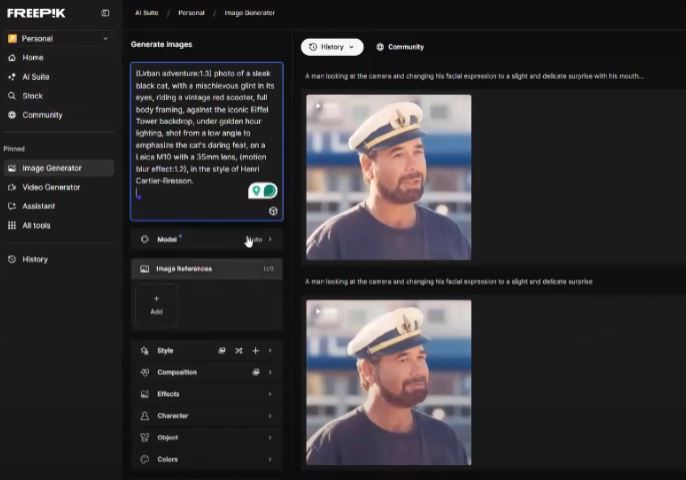Collapse the sidebar using the panel icon
The width and height of the screenshot is (686, 480).
point(105,13)
